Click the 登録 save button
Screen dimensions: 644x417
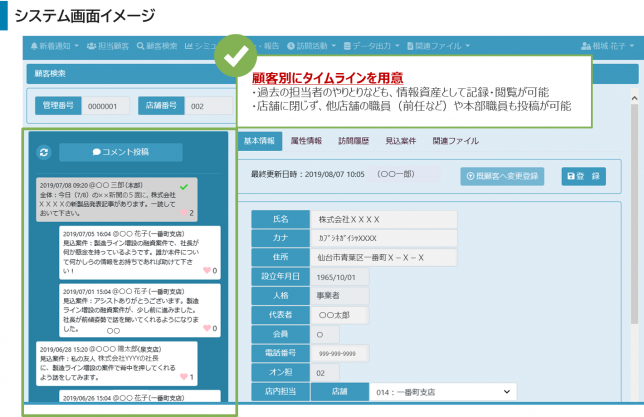[x=584, y=176]
